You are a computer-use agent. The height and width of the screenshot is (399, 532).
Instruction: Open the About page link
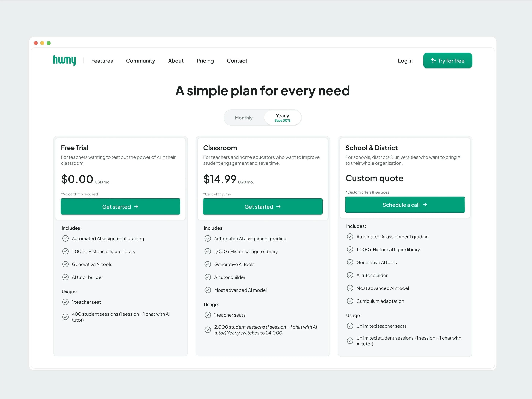point(176,61)
